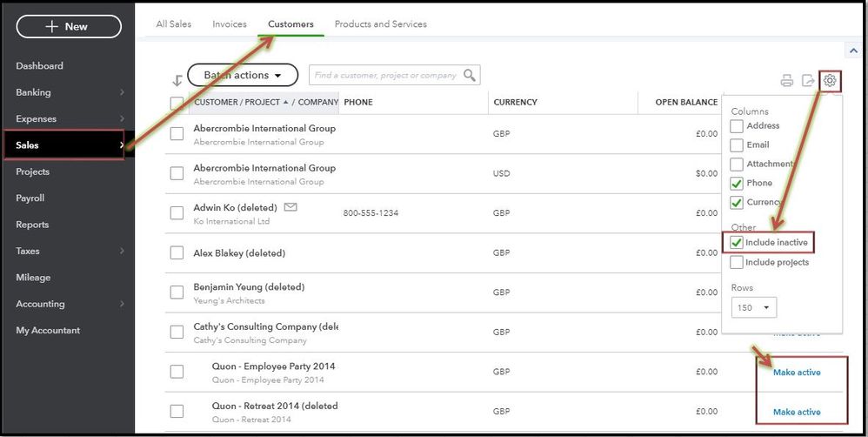The image size is (868, 437).
Task: Select the Alex Blakey row checkbox
Action: click(177, 253)
